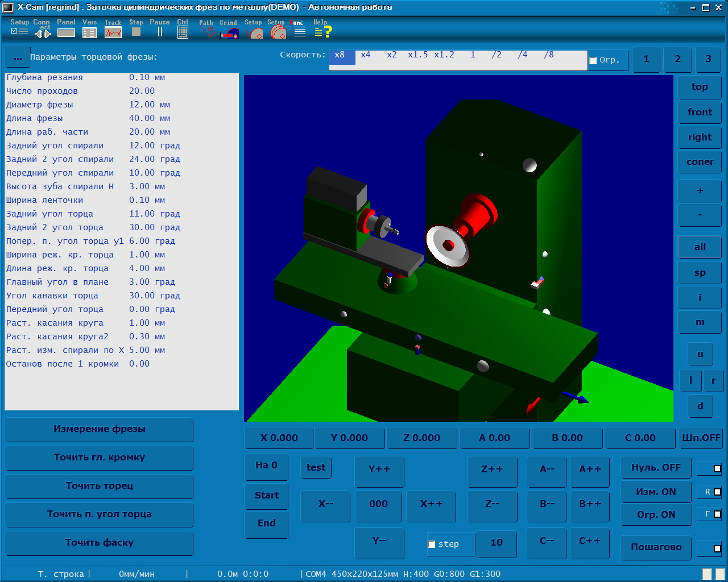The height and width of the screenshot is (582, 728).
Task: Zoom out with the - view button
Action: (x=700, y=215)
